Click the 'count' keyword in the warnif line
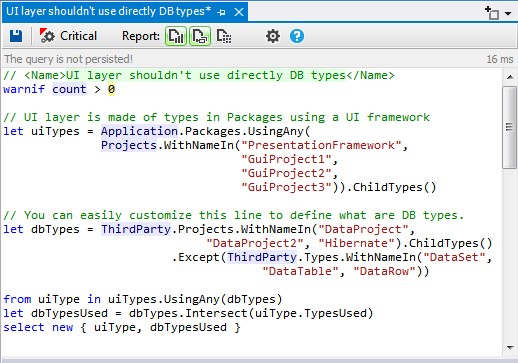The width and height of the screenshot is (518, 363). (69, 89)
